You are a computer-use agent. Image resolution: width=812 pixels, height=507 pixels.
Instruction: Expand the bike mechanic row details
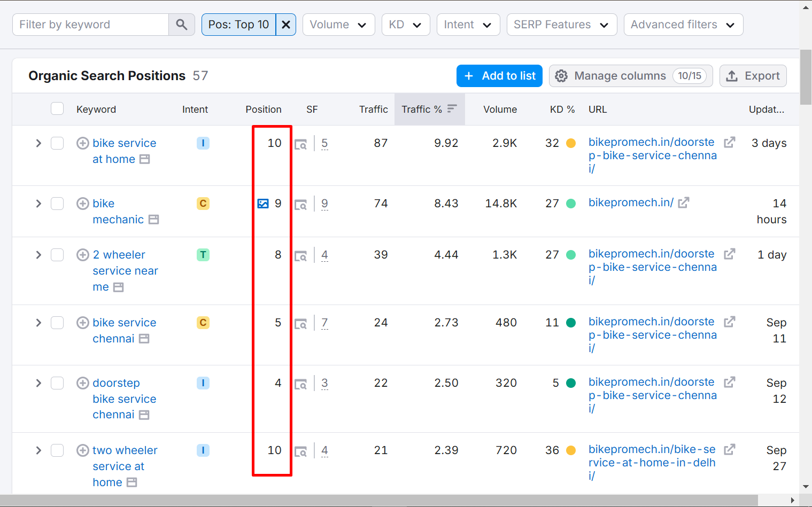click(x=38, y=204)
